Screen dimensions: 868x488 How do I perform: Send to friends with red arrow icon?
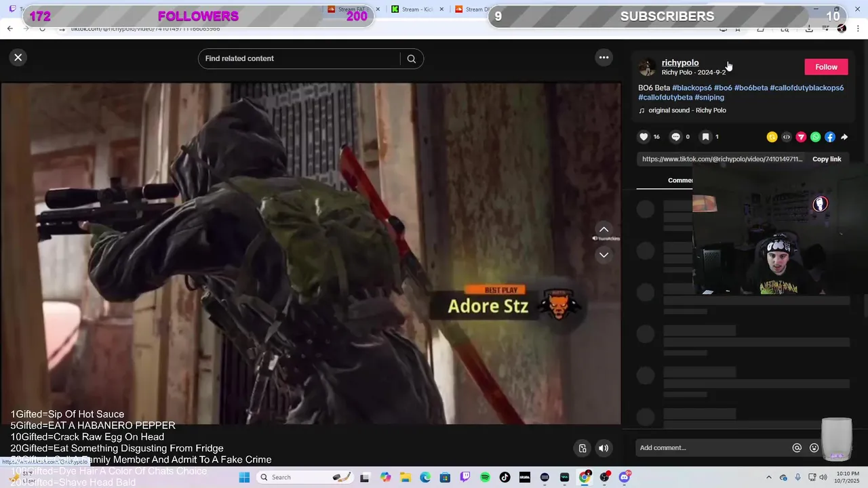[x=801, y=137]
